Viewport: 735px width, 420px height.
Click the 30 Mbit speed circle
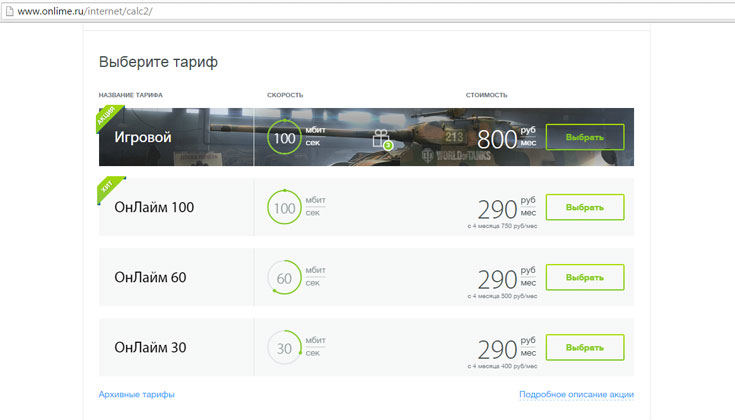[x=284, y=348]
